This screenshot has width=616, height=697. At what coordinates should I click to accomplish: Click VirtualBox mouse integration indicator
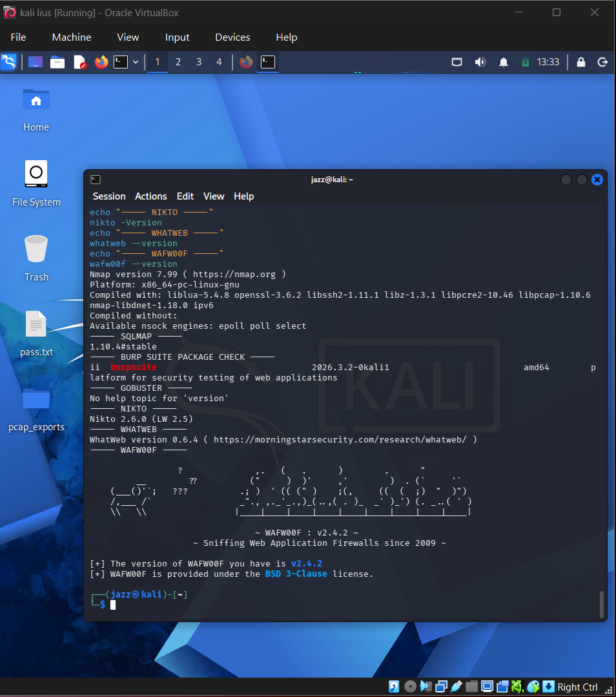[x=533, y=687]
